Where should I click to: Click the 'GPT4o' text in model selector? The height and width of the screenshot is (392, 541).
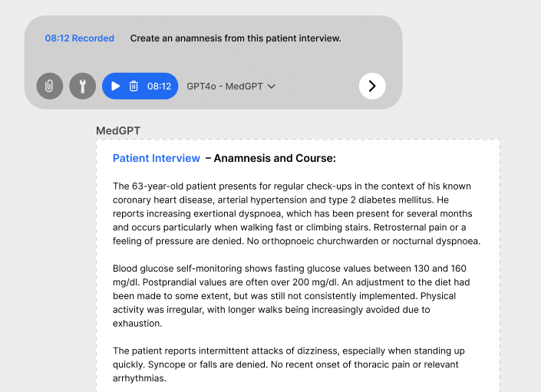200,87
